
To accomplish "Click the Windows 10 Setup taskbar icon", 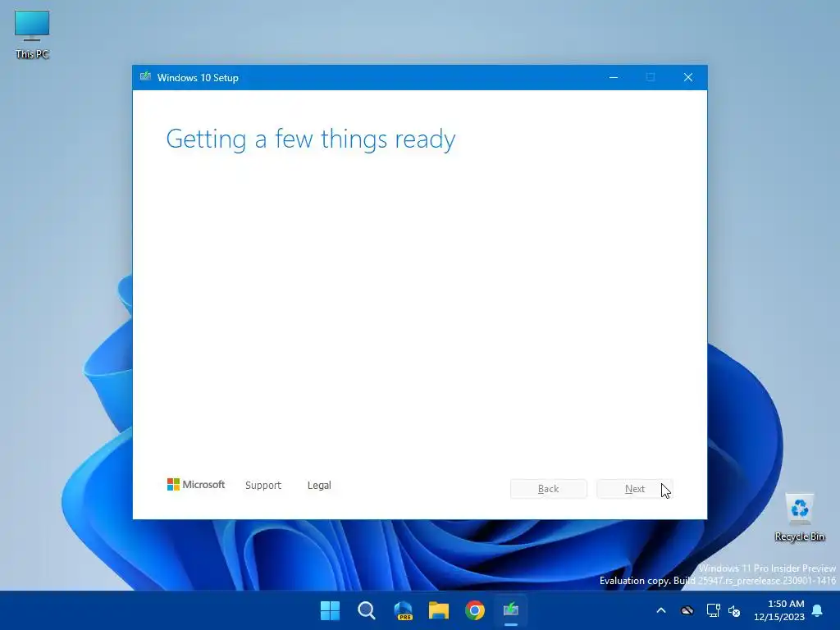I will click(x=511, y=610).
